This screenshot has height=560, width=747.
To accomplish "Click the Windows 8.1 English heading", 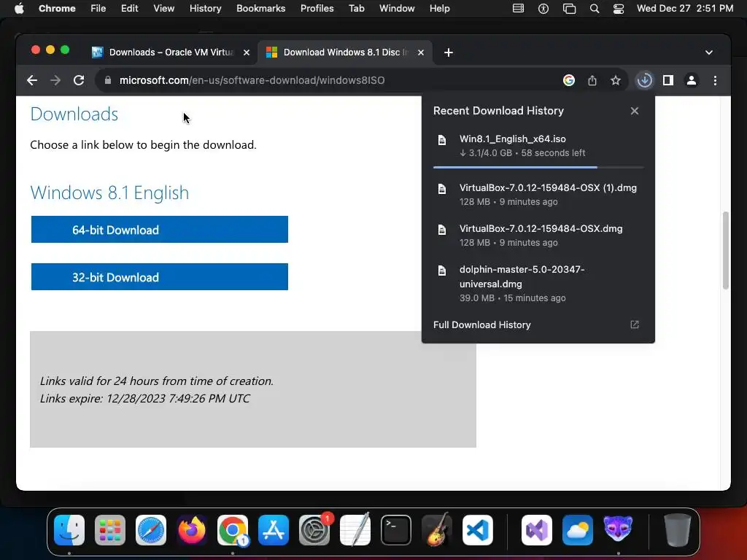I will [109, 192].
